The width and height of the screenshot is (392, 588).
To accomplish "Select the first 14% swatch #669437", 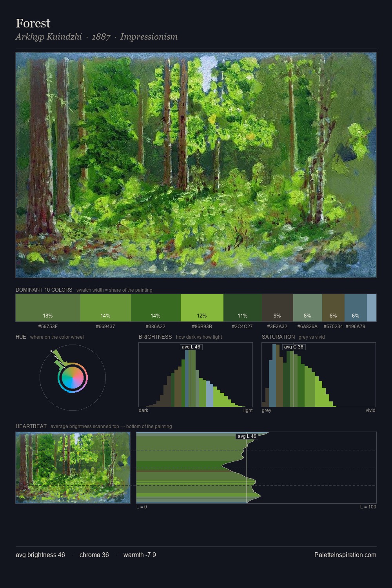I will tap(105, 308).
